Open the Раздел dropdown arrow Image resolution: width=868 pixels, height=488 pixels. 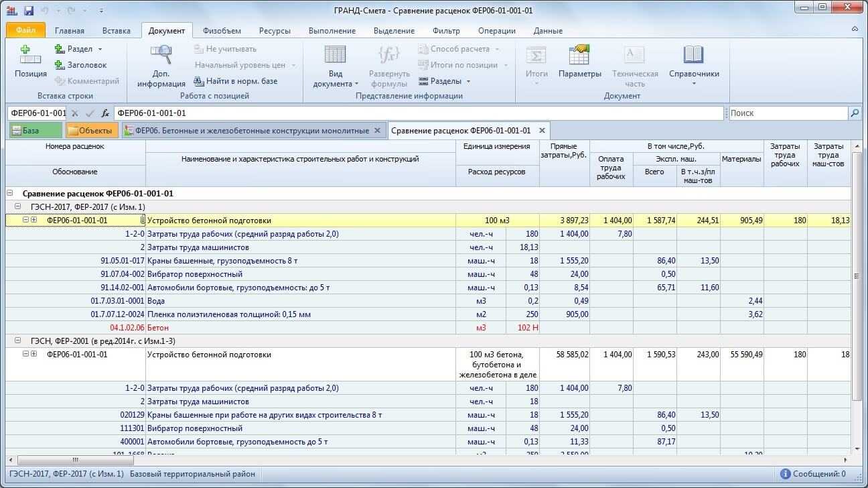tap(100, 49)
